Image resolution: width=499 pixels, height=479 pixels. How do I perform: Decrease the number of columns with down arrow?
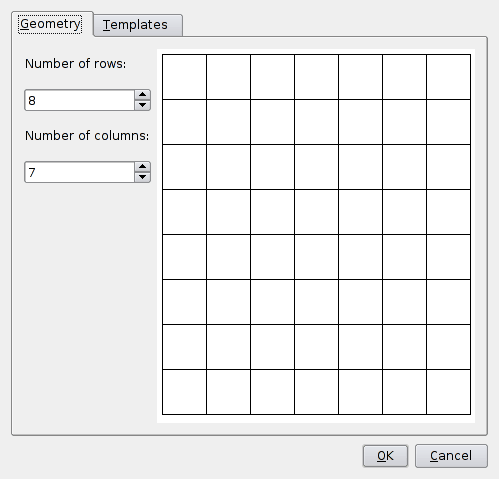(x=143, y=177)
